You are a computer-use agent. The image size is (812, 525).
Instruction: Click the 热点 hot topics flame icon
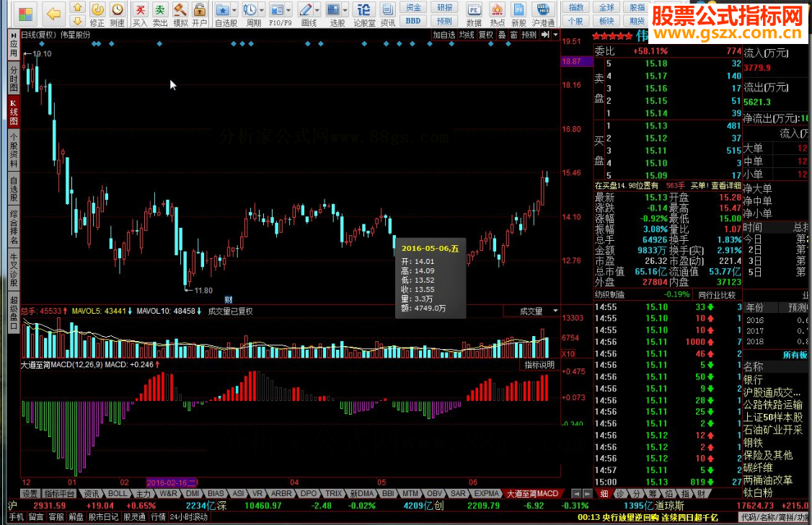tap(497, 14)
